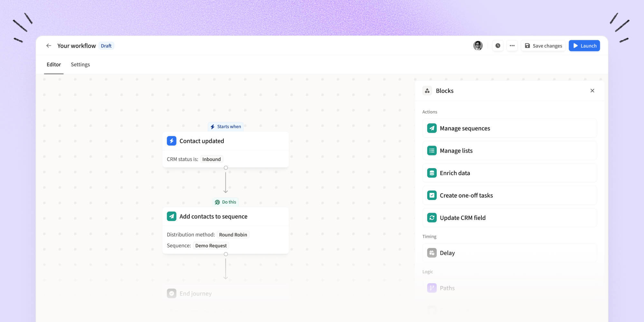Select the Paths branching icon under Logic
Viewport: 644px width, 322px height.
tap(431, 288)
